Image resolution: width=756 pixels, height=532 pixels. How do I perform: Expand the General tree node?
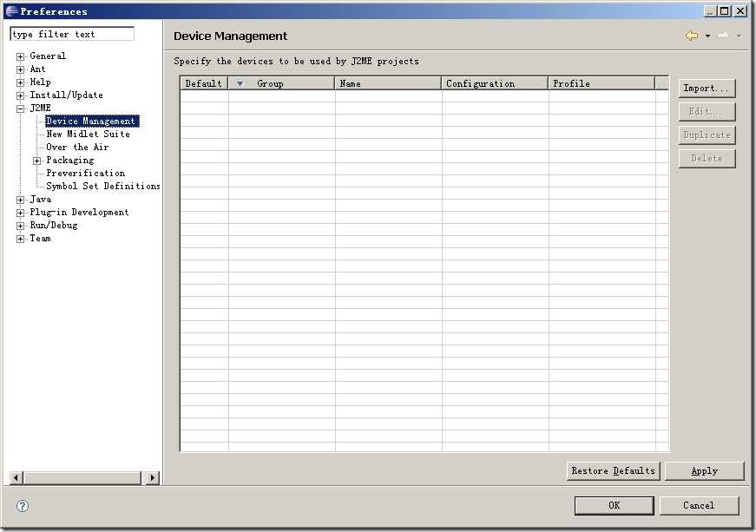coord(20,56)
